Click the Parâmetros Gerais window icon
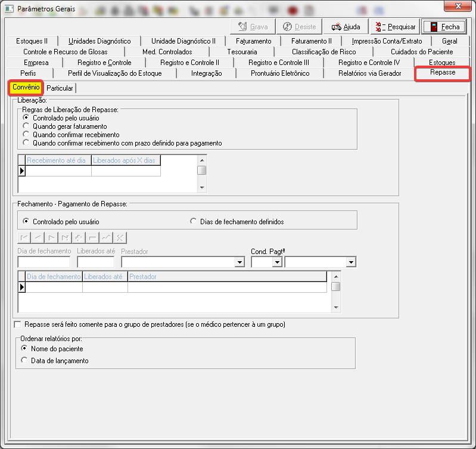 pyautogui.click(x=9, y=8)
